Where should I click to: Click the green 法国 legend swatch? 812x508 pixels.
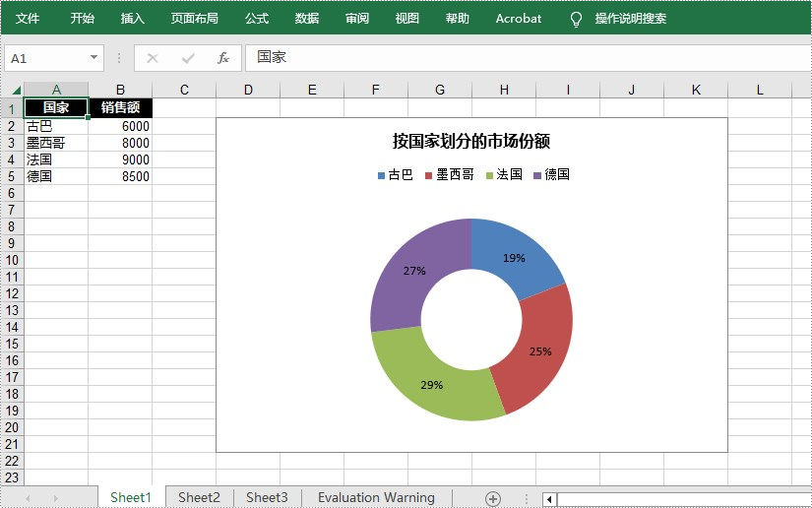(x=489, y=175)
